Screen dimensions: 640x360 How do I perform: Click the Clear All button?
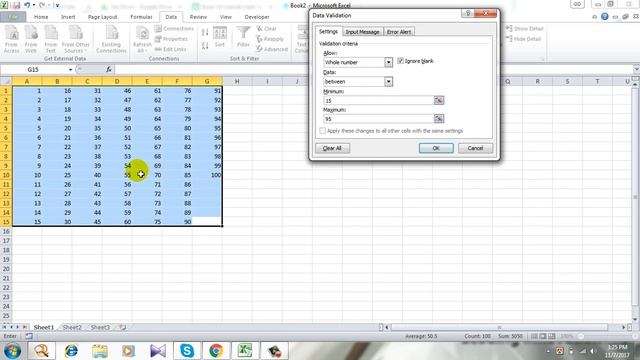pos(332,148)
